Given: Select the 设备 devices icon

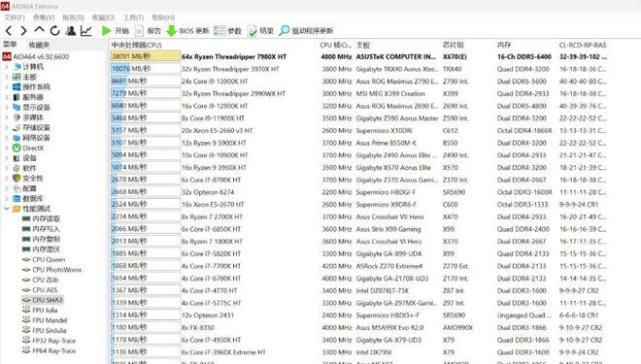Looking at the screenshot, I should tap(17, 158).
